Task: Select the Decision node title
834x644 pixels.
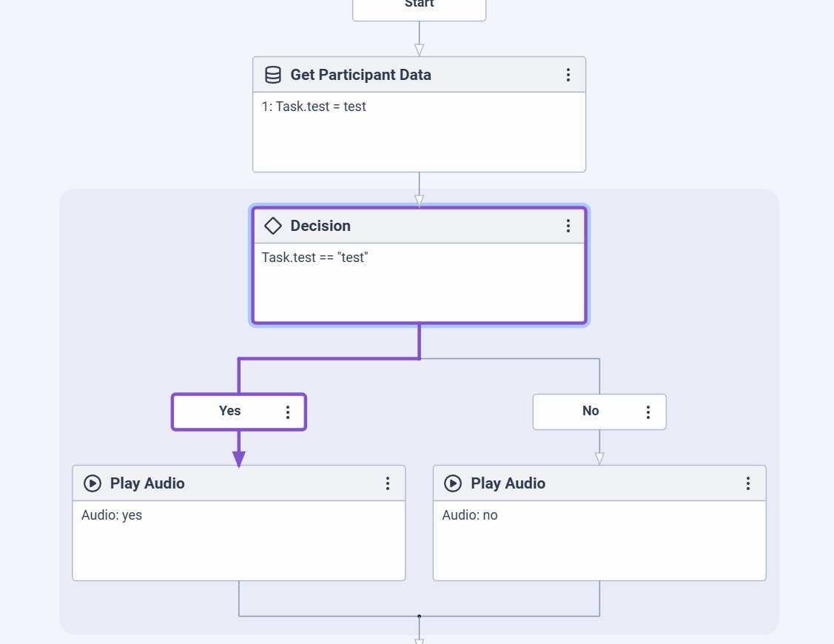Action: click(320, 226)
